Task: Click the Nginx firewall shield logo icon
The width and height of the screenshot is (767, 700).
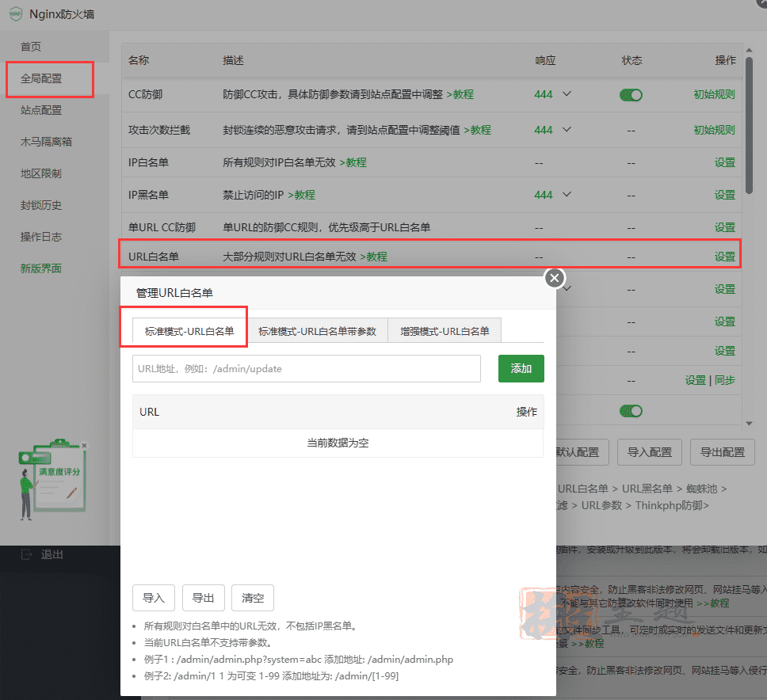Action: (16, 13)
